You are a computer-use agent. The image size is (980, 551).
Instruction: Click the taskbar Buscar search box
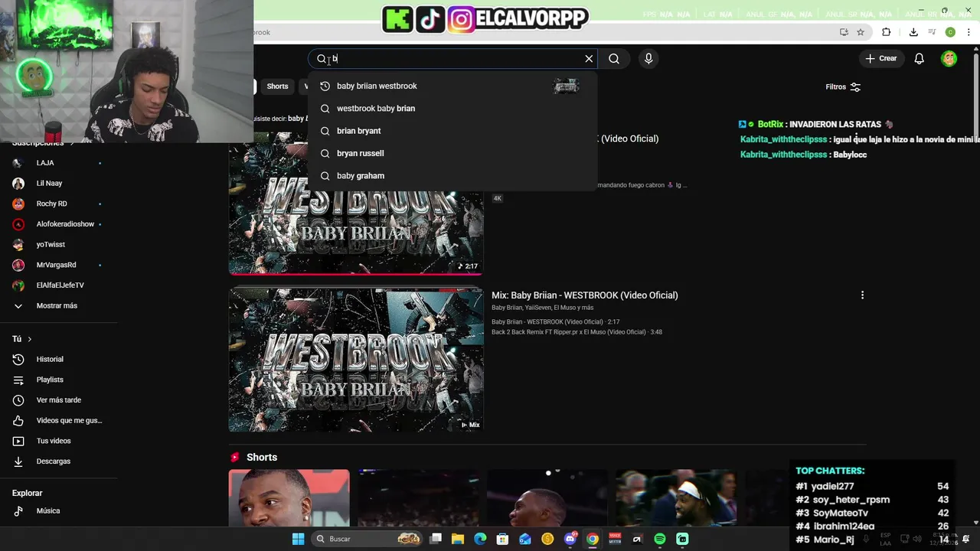367,539
